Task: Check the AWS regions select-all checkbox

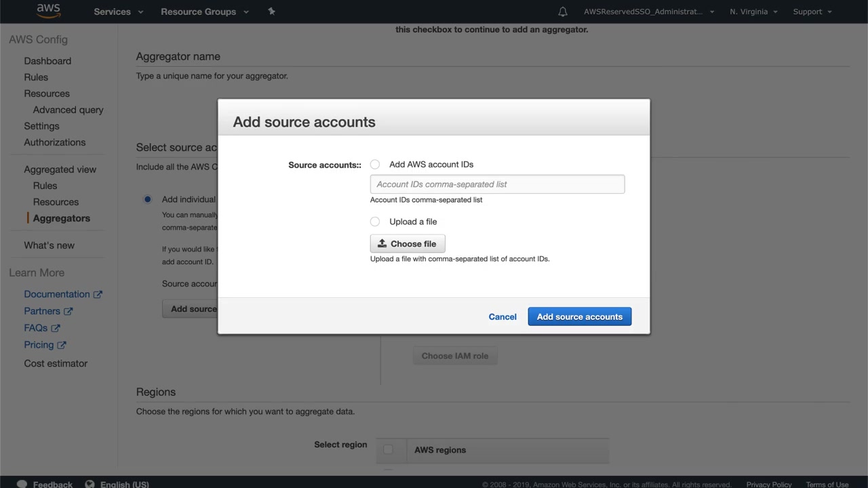Action: [x=388, y=449]
